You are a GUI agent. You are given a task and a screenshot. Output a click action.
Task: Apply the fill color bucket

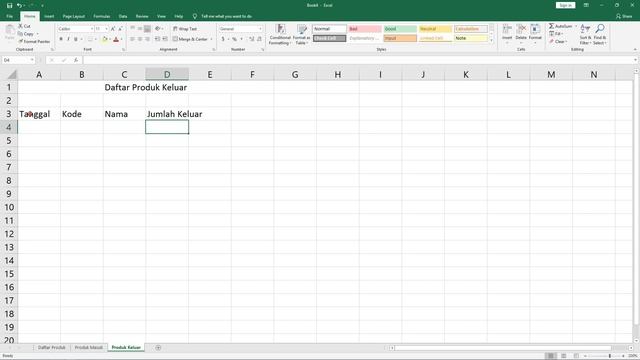104,39
